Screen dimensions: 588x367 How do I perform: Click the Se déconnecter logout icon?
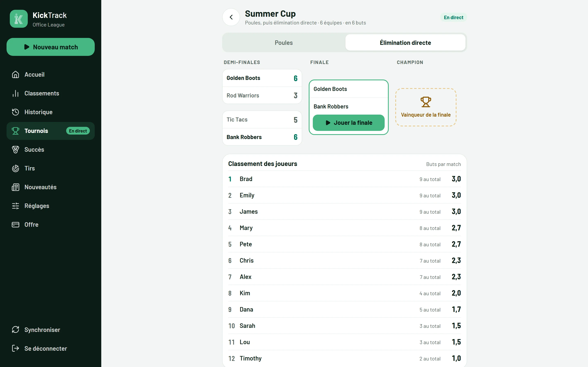16,348
